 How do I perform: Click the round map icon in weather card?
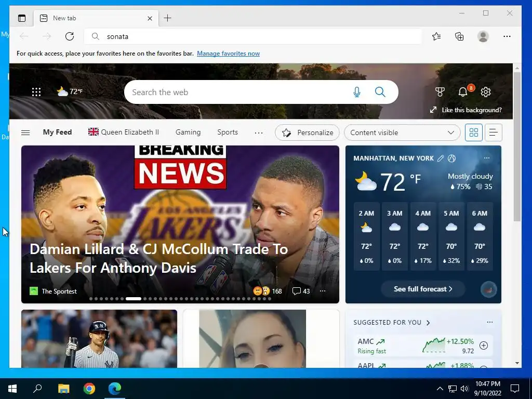[x=488, y=289]
